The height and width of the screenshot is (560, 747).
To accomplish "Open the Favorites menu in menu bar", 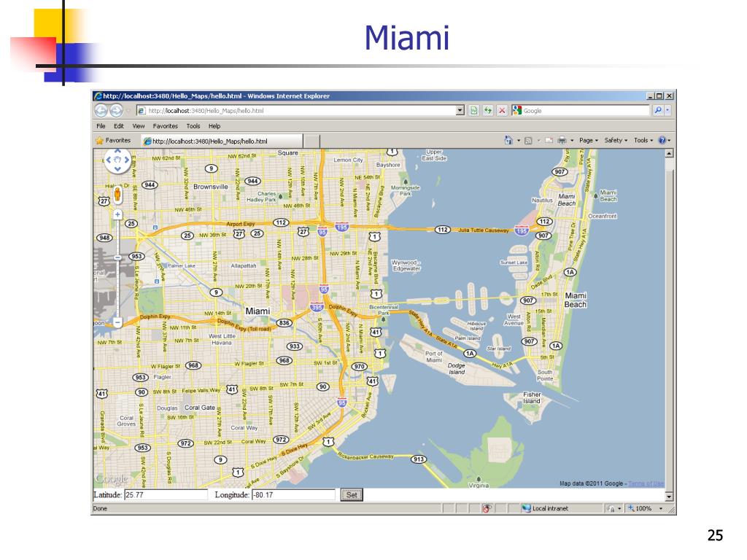I will (x=166, y=126).
